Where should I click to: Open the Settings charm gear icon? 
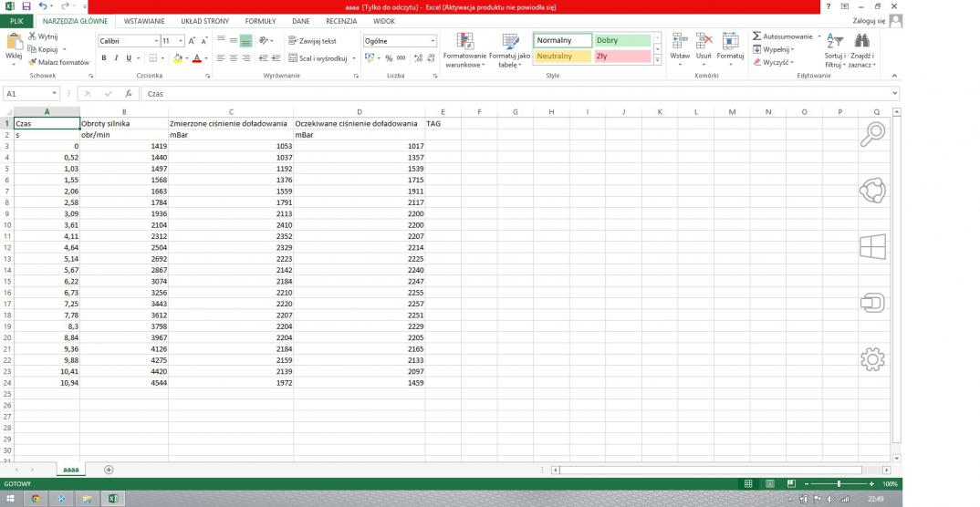tap(872, 359)
